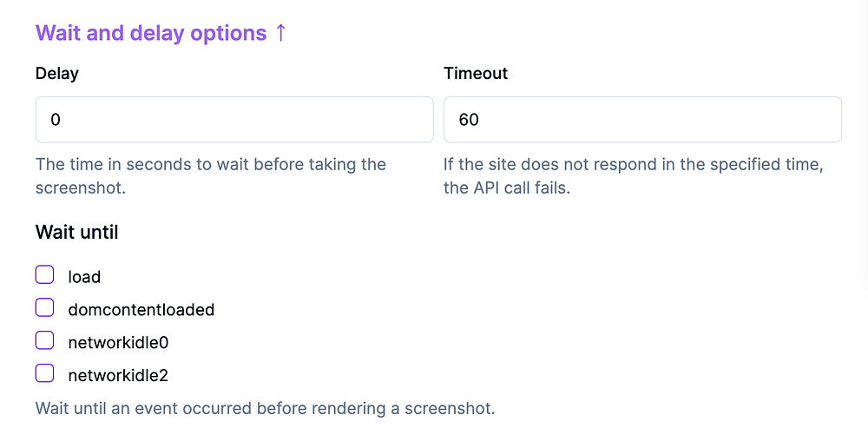Tick the domcontentloaded checkbox
This screenshot has width=868, height=448.
(44, 308)
